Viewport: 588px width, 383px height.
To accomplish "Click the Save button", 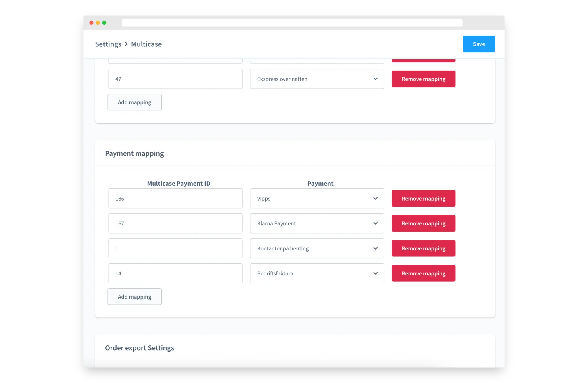I will [479, 44].
